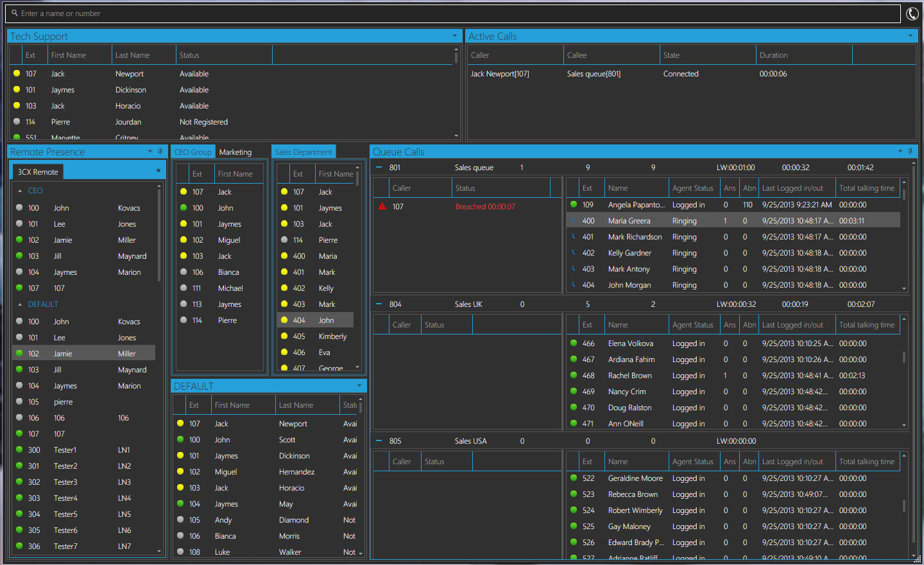The image size is (924, 565).
Task: Switch to the CEO Group tab
Action: [193, 152]
